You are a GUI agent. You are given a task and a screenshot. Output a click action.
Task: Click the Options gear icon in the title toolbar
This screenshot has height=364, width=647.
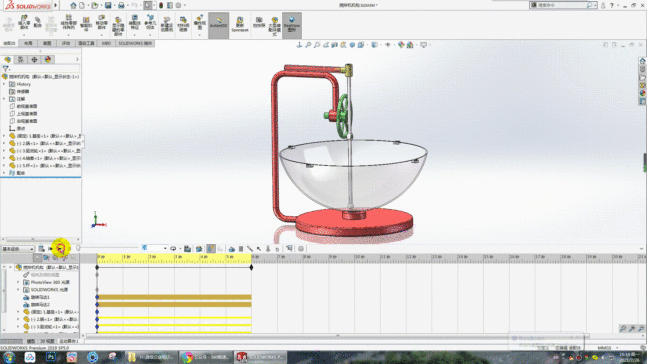(178, 5)
